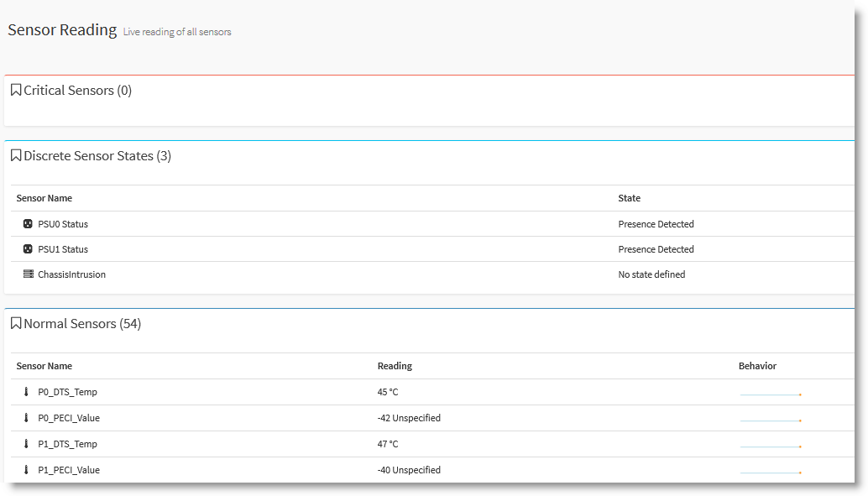Select the power socket icon for PSU1 Status

[26, 249]
